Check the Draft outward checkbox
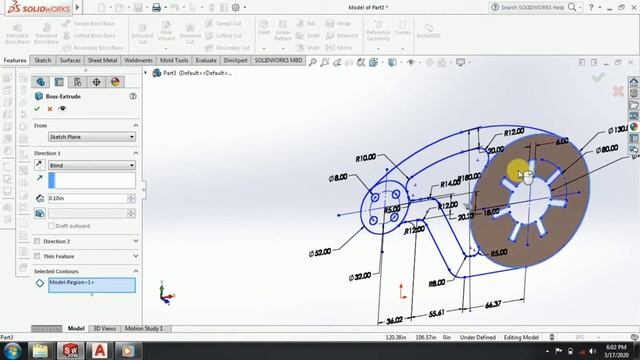 [51, 226]
